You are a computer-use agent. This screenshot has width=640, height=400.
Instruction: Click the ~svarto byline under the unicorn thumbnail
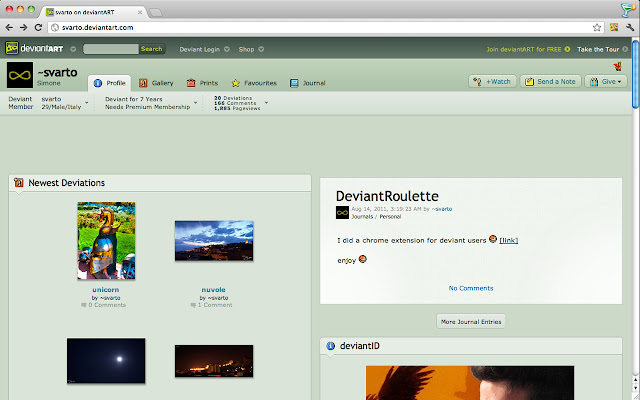click(x=110, y=298)
